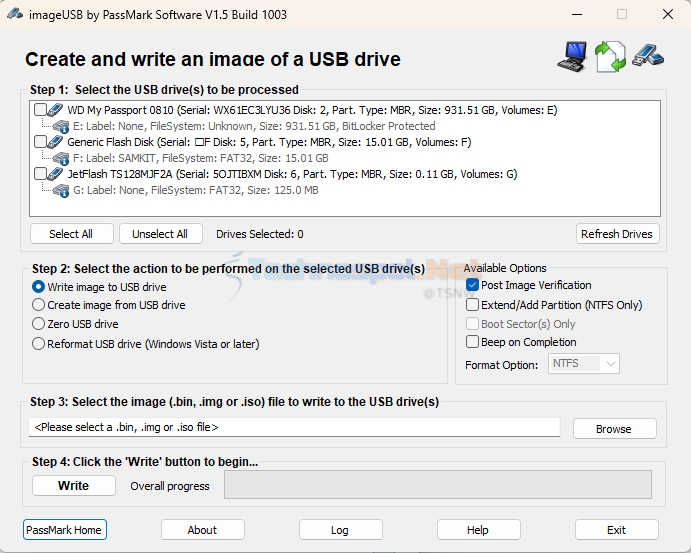This screenshot has width=691, height=553.
Task: Click the image file path field
Action: click(x=294, y=427)
